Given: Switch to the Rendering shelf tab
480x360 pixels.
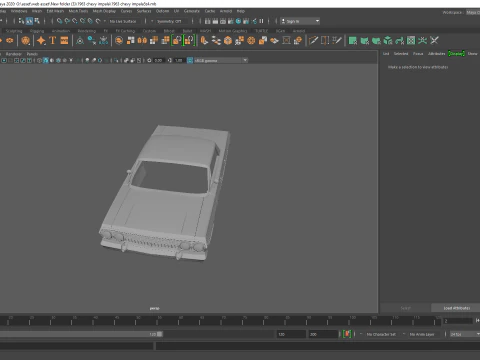Looking at the screenshot, I should [x=87, y=31].
